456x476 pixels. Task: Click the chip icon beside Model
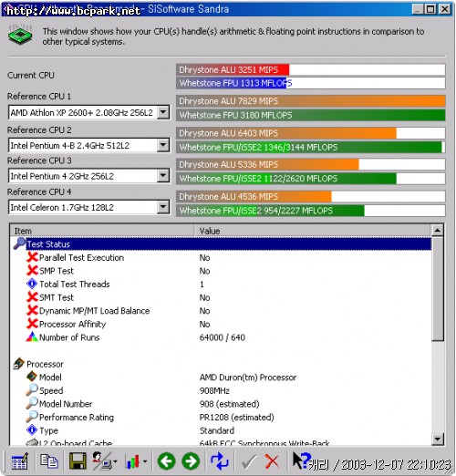click(32, 377)
